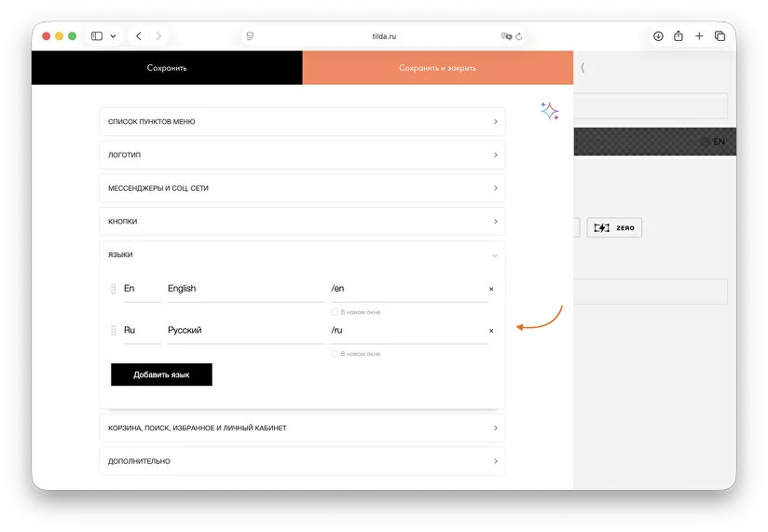This screenshot has width=768, height=532.
Task: Reload the page using refresh icon
Action: (519, 36)
